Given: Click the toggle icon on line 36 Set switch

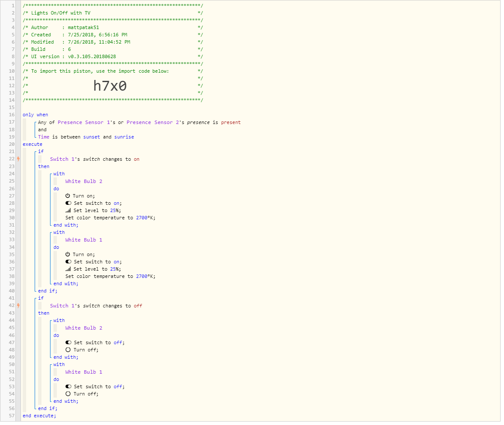Looking at the screenshot, I should [x=68, y=262].
